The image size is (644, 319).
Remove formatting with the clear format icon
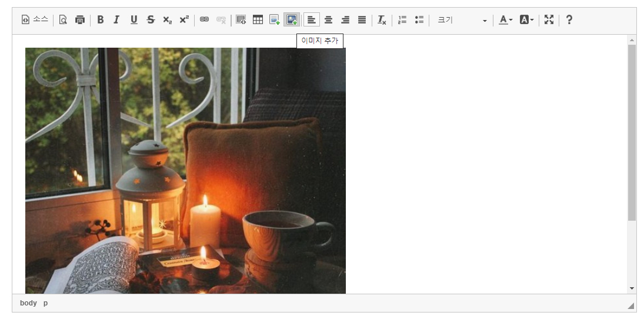pos(382,20)
